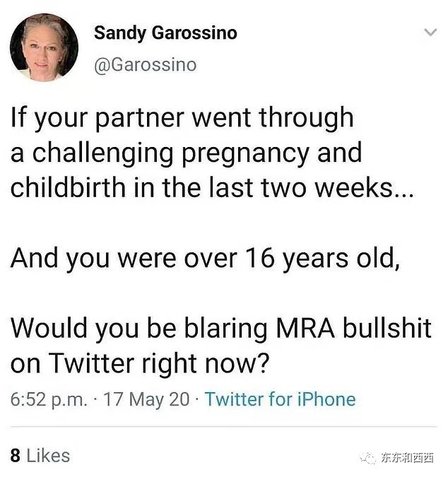This screenshot has height=477, width=448.
Task: Visit the @Garossino handle
Action: coord(146,65)
